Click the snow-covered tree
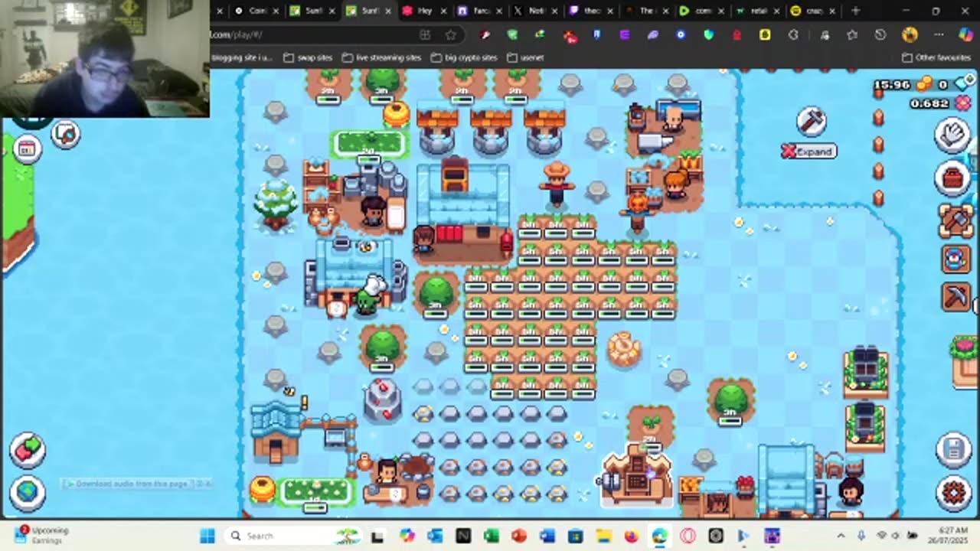980x551 pixels. (276, 203)
